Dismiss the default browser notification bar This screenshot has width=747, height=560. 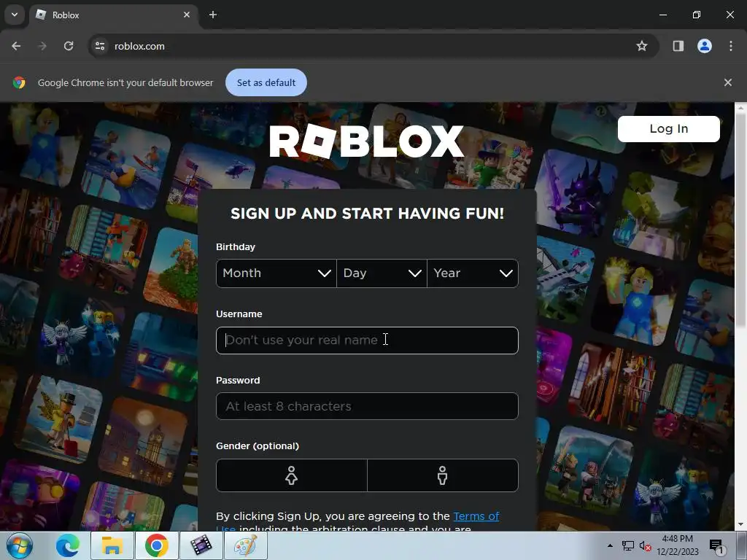pos(728,82)
